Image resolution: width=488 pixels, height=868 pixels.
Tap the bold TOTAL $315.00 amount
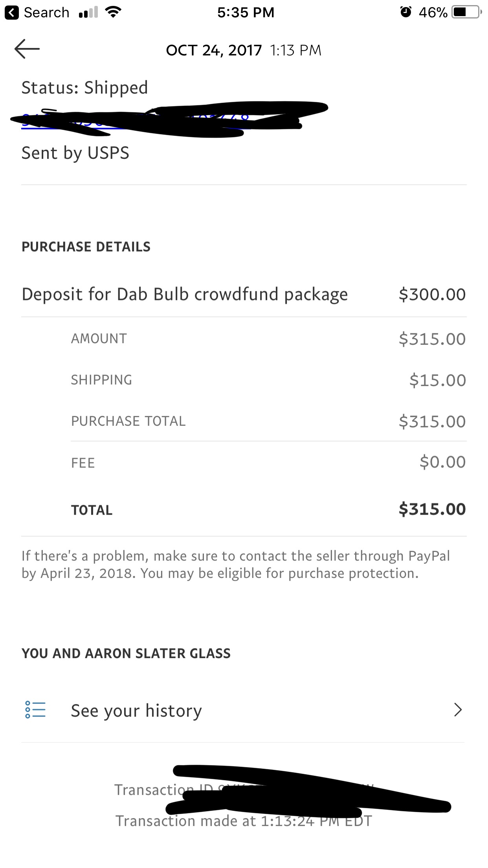[432, 509]
